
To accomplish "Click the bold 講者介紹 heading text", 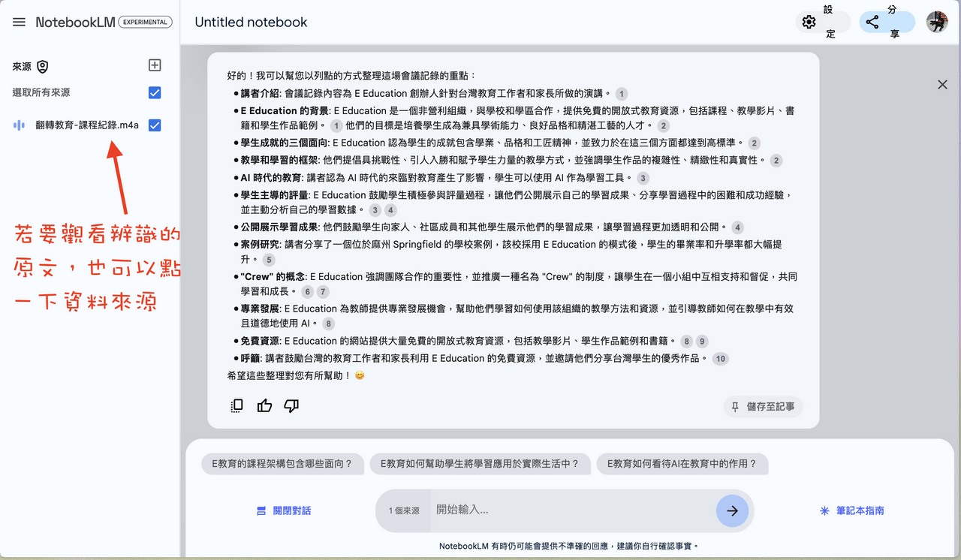I will point(260,94).
